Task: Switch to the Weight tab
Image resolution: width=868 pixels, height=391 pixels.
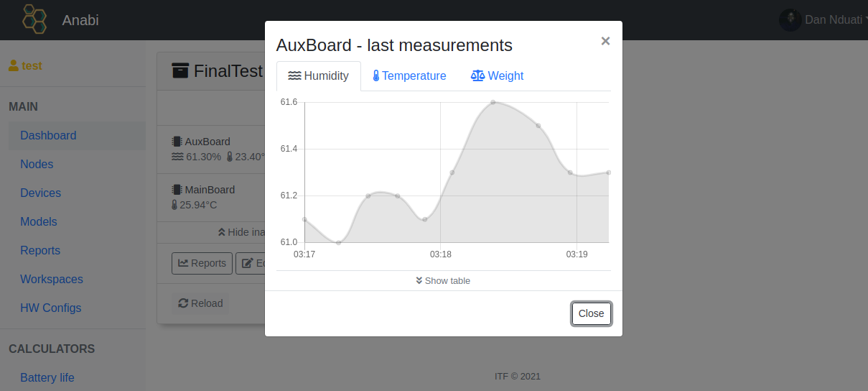Action: click(498, 76)
